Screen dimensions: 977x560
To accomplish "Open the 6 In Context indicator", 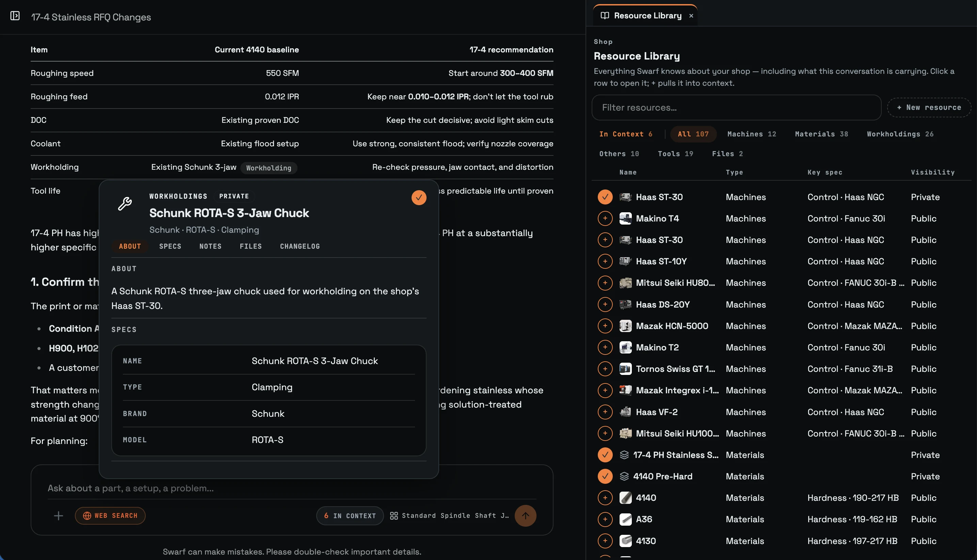I will coord(350,516).
